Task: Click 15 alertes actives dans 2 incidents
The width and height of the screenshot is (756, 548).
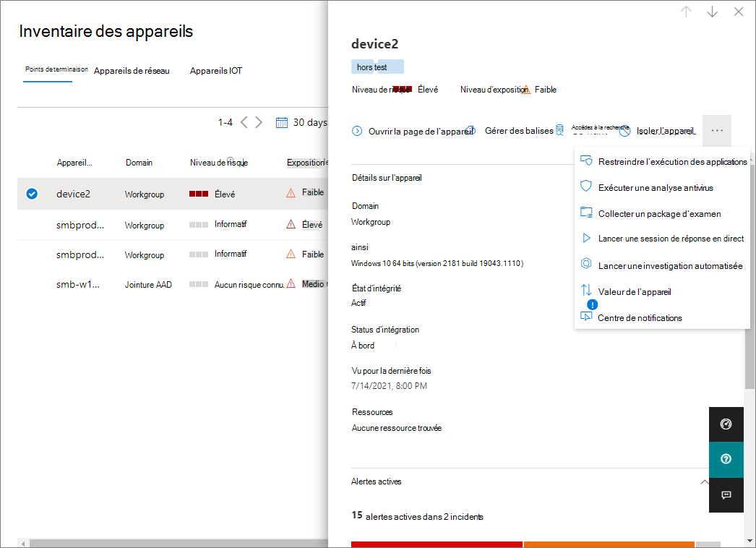Action: point(418,515)
